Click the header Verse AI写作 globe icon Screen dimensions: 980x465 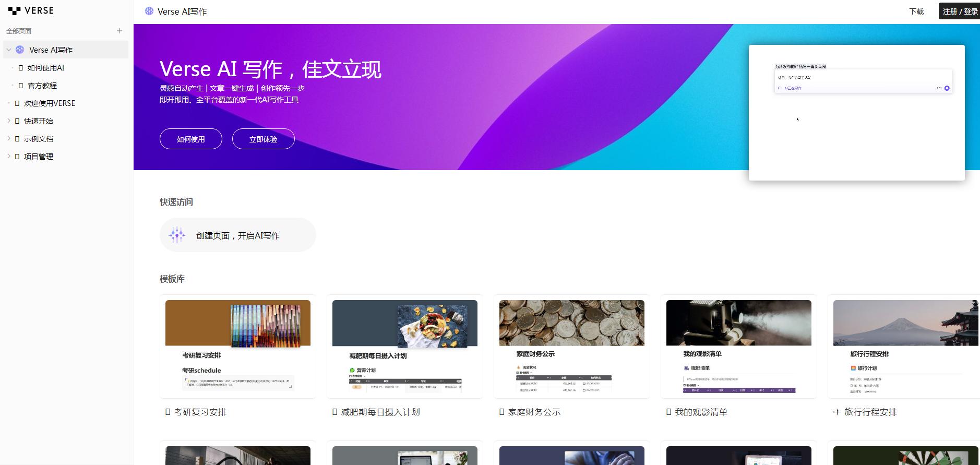[x=149, y=11]
